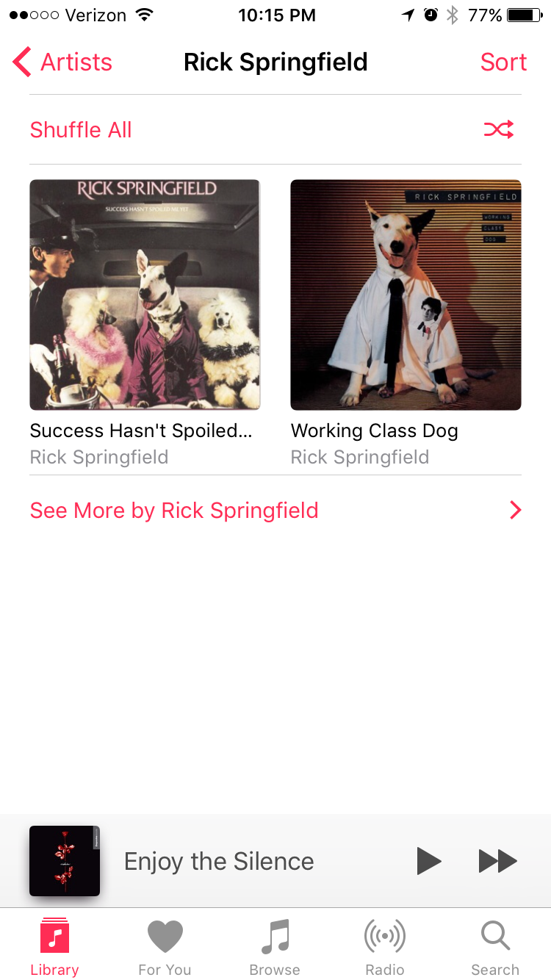Open the Browse music note tab

click(x=275, y=948)
